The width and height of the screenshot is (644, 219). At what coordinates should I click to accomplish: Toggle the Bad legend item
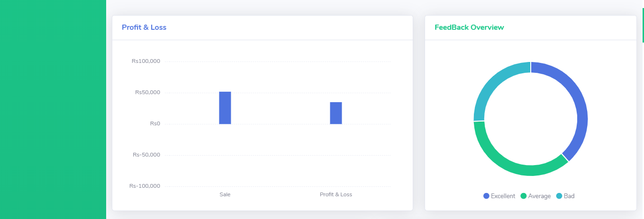(565, 196)
